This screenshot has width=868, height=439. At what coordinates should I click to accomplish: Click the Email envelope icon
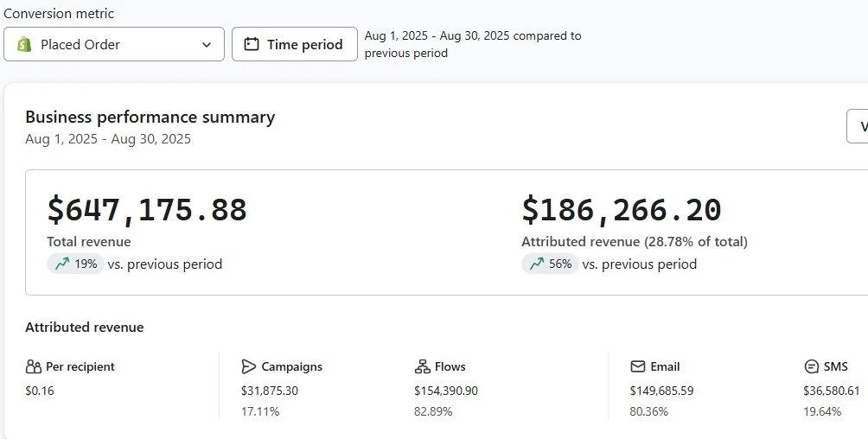(638, 366)
